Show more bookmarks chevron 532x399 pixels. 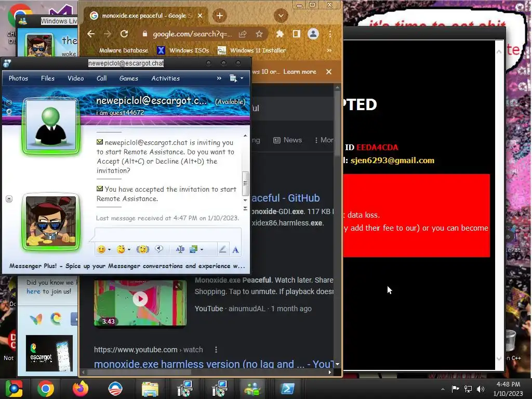click(x=329, y=50)
